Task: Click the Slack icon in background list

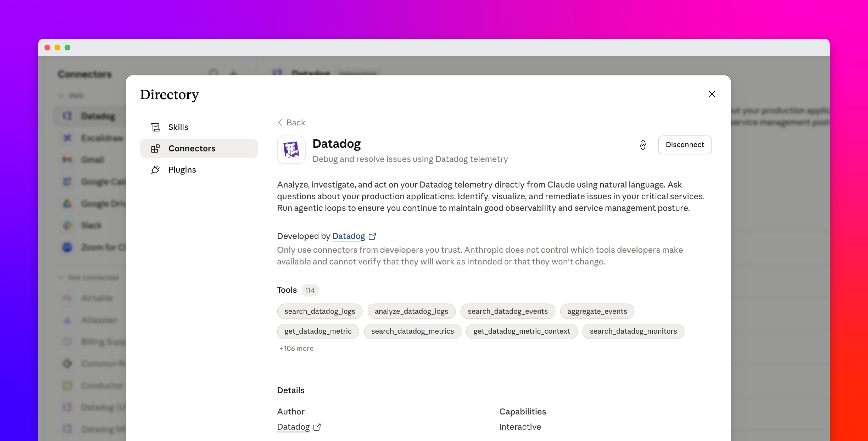Action: pos(67,225)
